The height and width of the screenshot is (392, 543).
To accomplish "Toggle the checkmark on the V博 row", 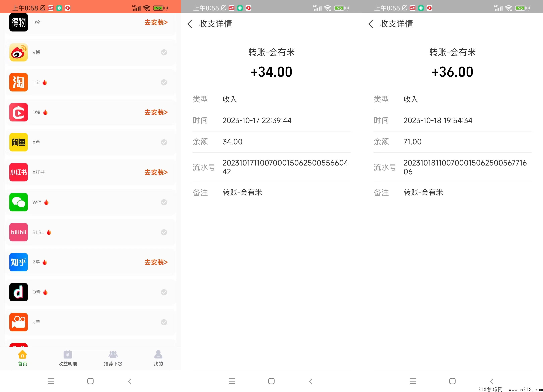I will pos(164,52).
